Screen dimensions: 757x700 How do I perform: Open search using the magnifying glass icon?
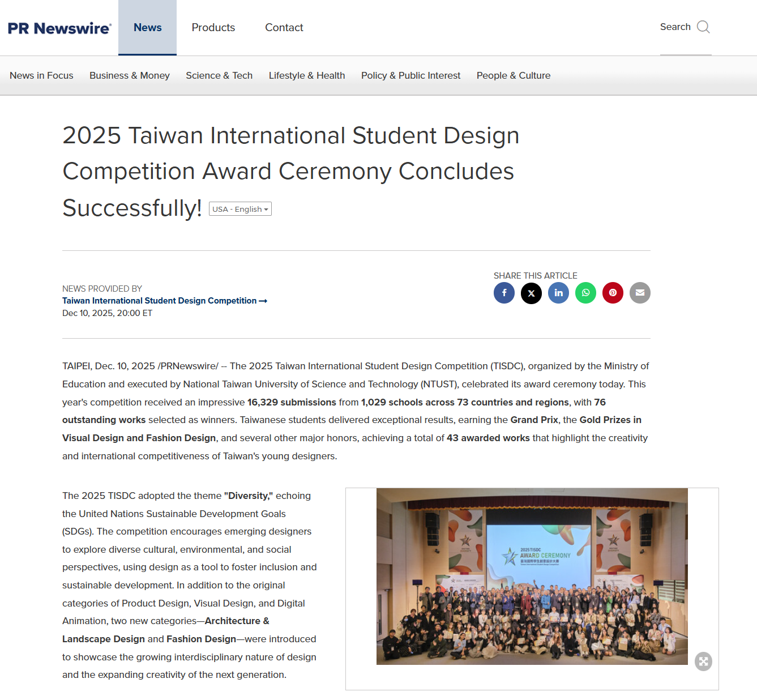pos(702,27)
